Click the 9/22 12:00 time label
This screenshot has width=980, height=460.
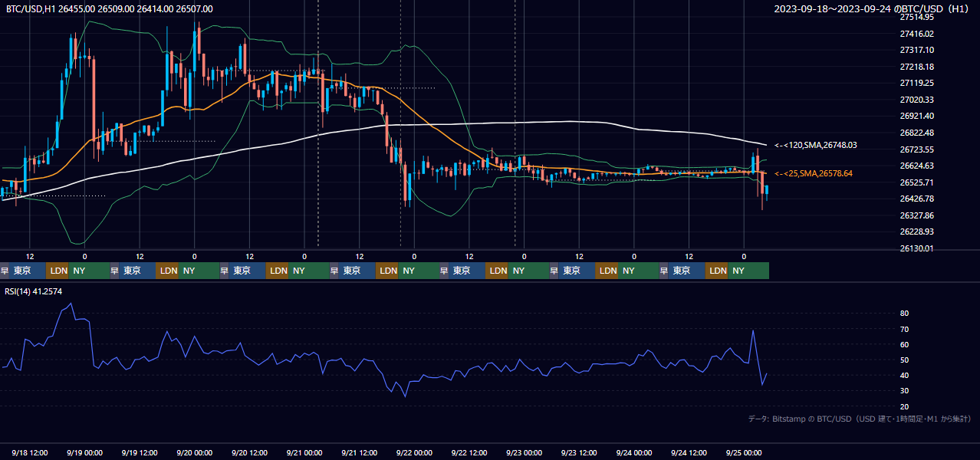point(469,453)
